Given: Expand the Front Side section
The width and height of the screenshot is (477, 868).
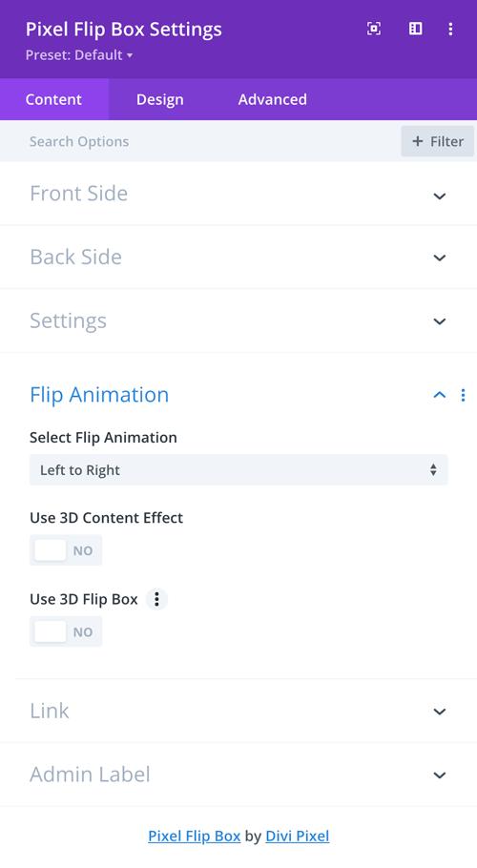Looking at the screenshot, I should click(x=238, y=194).
